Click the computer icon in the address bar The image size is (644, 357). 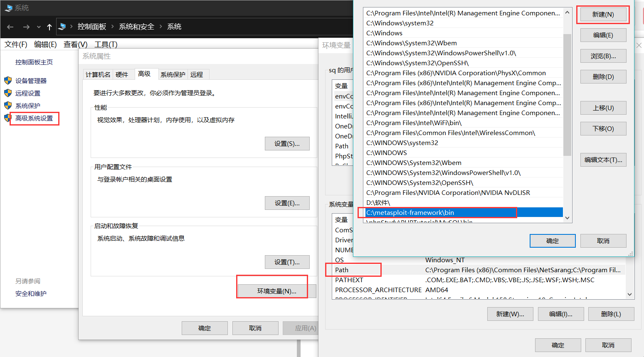[63, 26]
